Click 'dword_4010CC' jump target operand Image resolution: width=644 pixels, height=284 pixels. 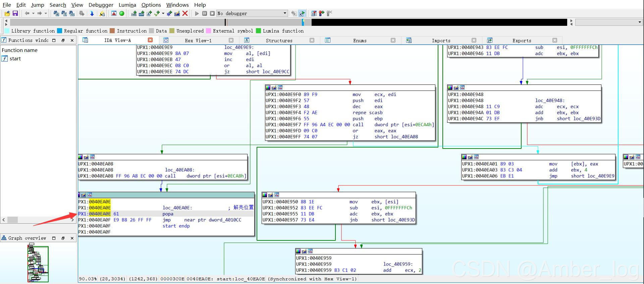pyautogui.click(x=225, y=220)
